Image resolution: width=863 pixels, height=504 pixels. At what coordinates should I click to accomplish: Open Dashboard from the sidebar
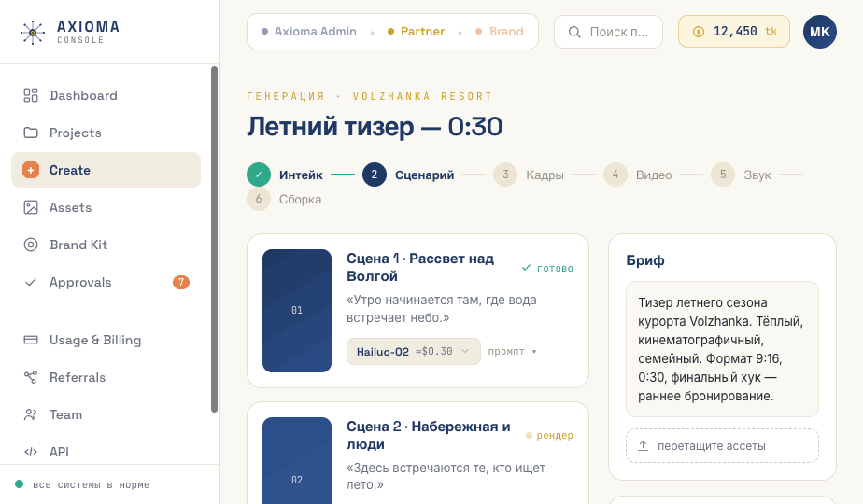click(106, 95)
